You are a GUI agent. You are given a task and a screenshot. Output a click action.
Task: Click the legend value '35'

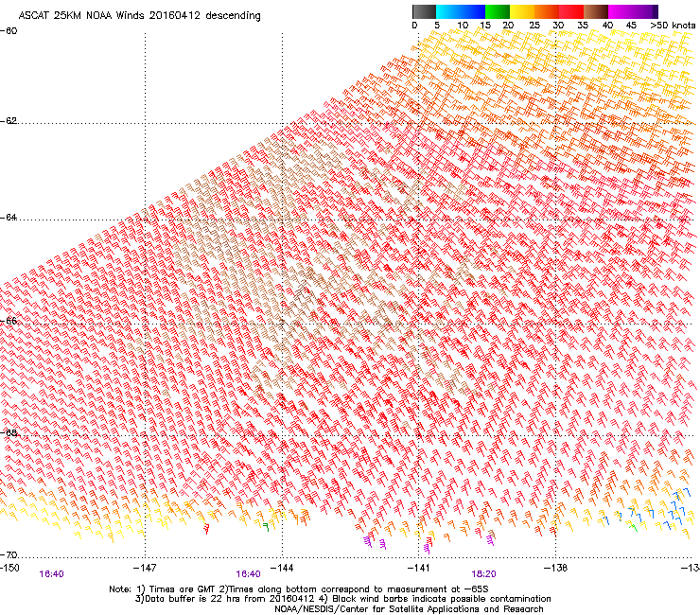(583, 26)
